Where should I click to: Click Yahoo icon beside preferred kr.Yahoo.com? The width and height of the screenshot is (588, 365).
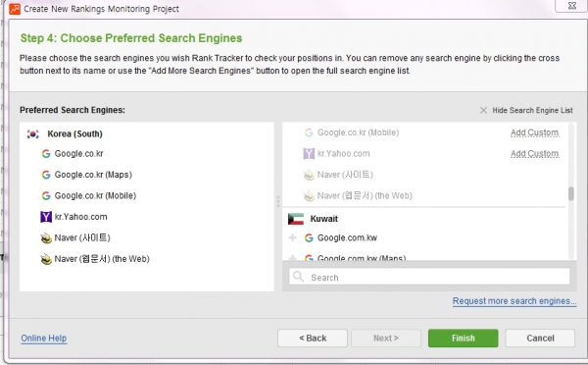(46, 217)
